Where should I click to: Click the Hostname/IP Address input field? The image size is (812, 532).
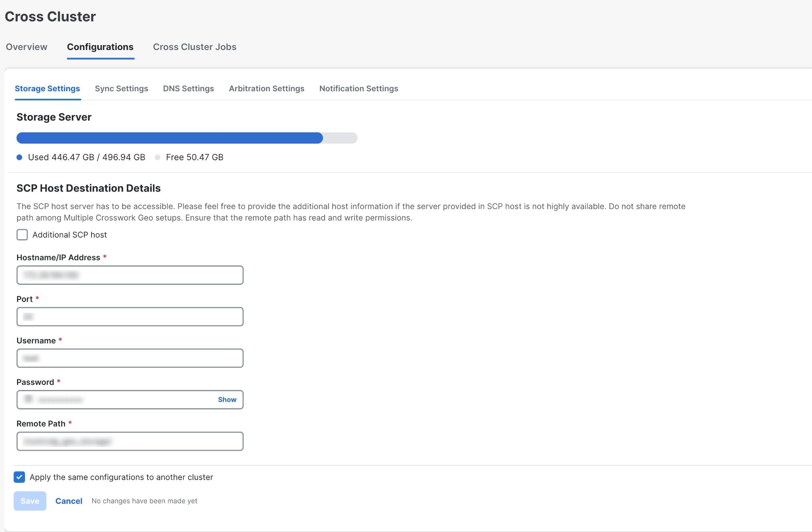(130, 275)
